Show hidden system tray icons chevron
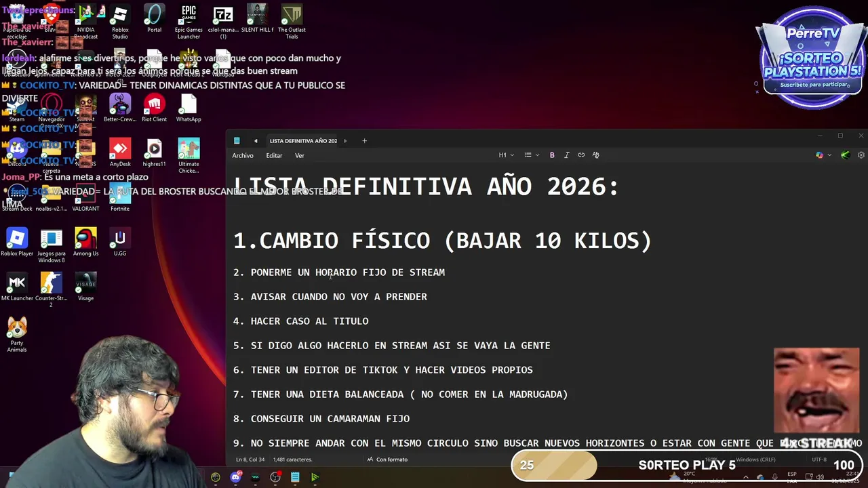The image size is (868, 488). (x=746, y=477)
